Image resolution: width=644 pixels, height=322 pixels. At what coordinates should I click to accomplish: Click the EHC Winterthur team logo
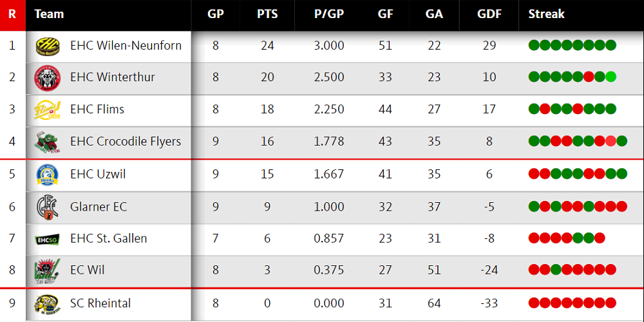pos(48,78)
